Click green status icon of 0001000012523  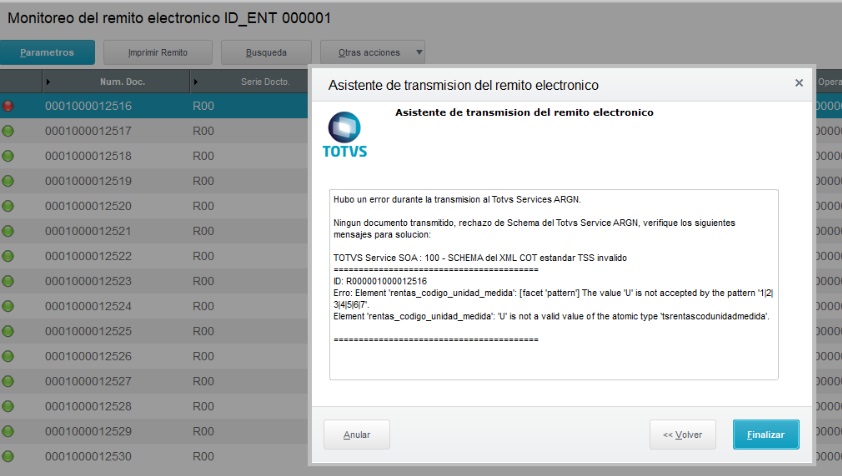point(8,281)
